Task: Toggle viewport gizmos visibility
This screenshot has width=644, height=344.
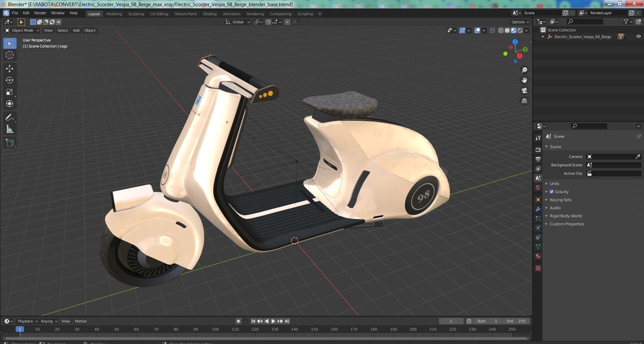Action: pos(462,30)
